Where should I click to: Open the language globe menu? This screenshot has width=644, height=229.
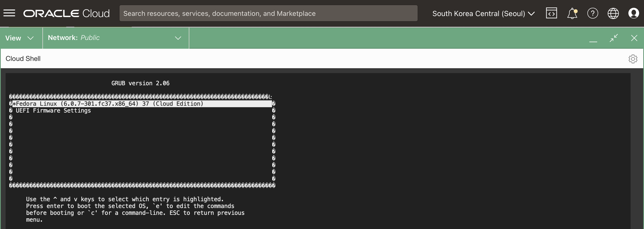613,13
